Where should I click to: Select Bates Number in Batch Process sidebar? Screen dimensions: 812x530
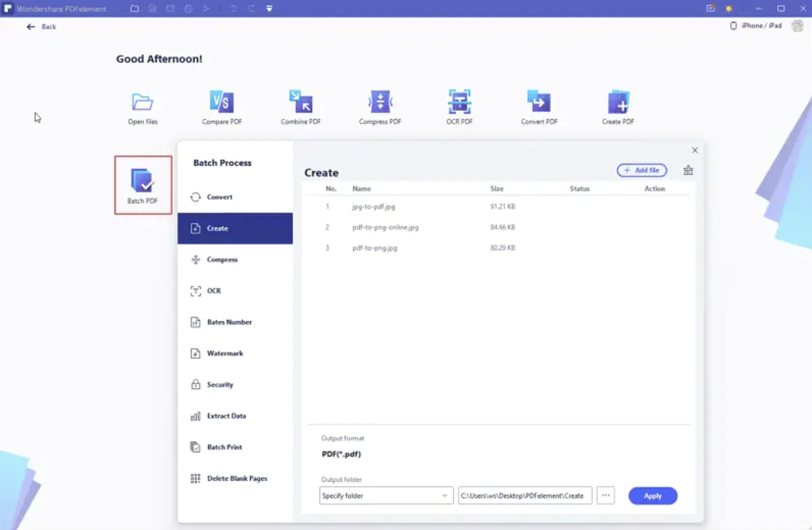pos(235,322)
